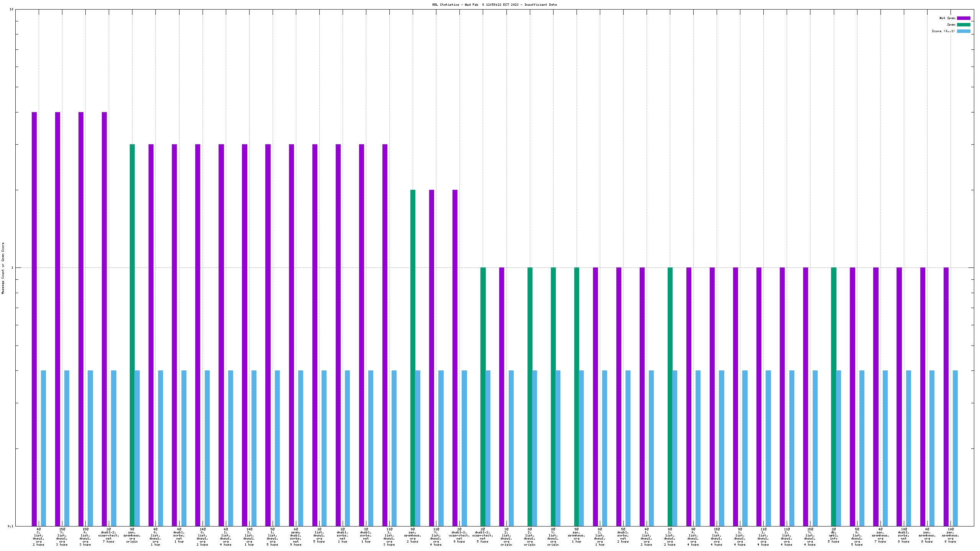This screenshot has height=551, width=980.
Task: Click the purple Not Spam legend swatch
Action: pos(964,18)
